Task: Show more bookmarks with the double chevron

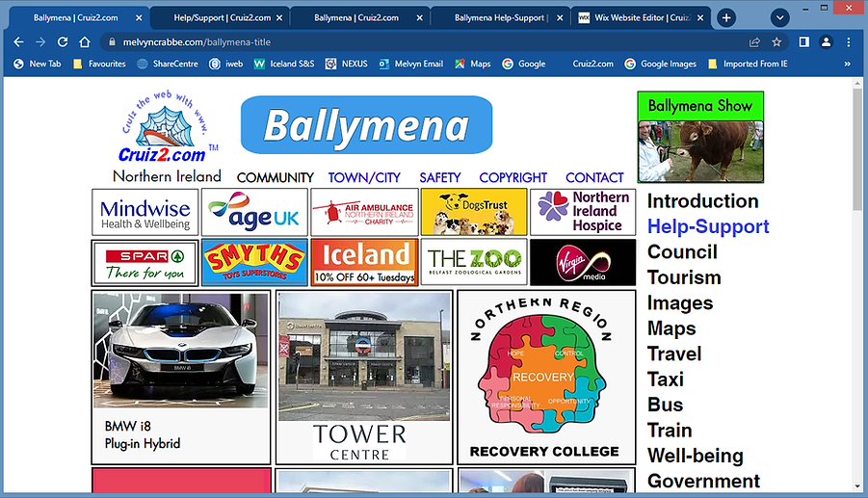Action: click(847, 64)
